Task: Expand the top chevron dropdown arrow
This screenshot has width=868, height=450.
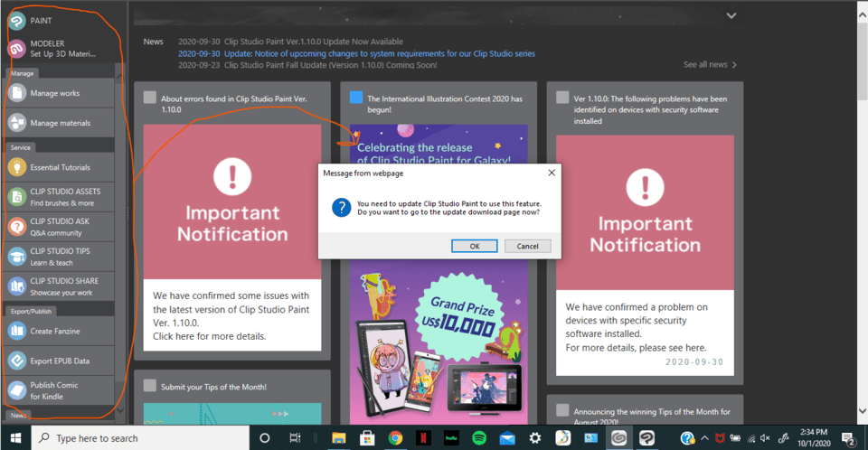Action: click(731, 15)
